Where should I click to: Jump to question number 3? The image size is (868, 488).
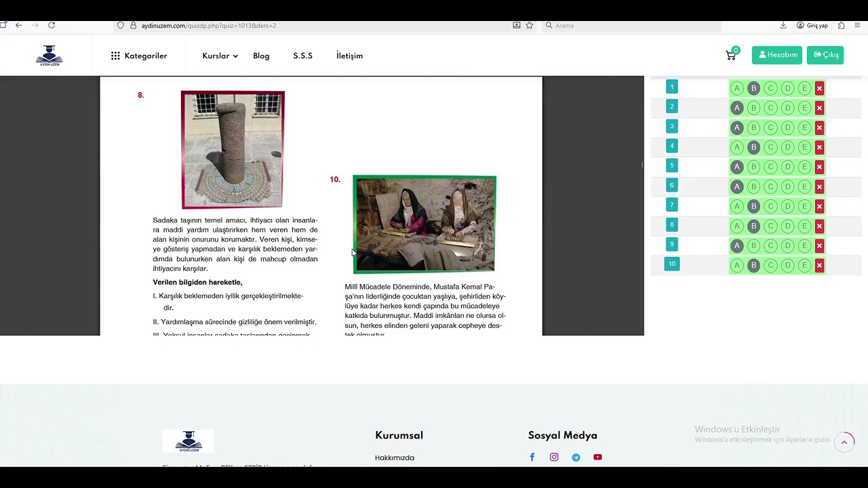672,126
